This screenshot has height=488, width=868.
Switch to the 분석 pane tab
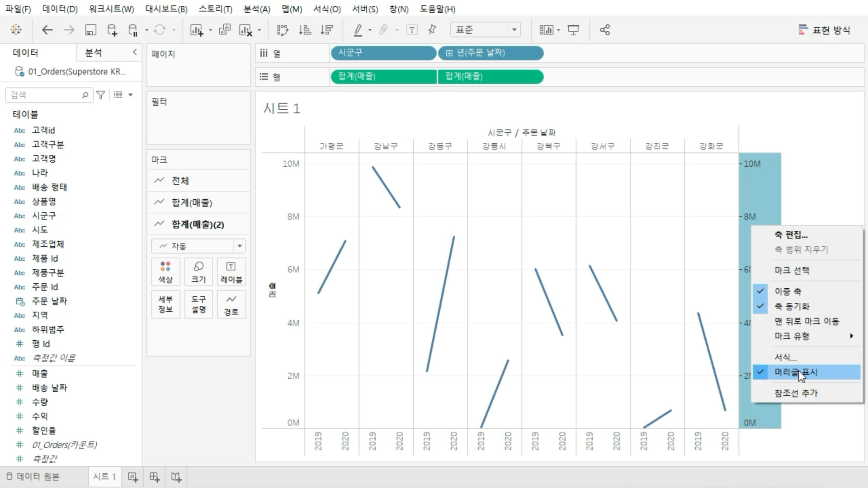pyautogui.click(x=94, y=53)
